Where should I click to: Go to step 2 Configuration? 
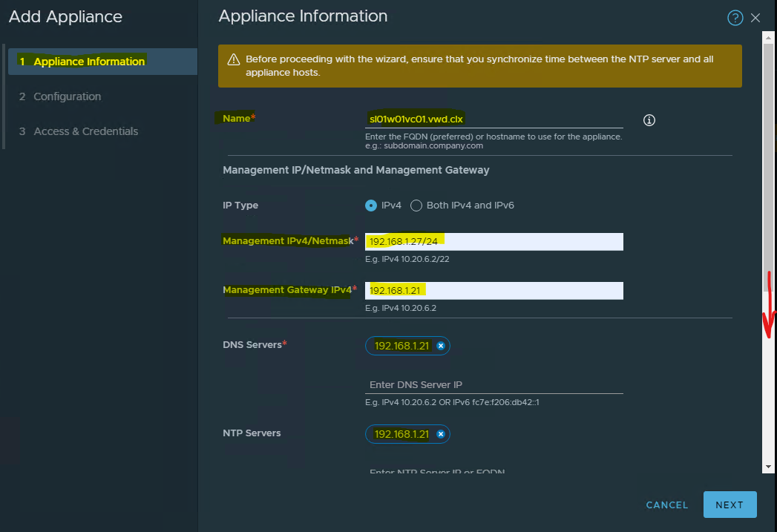[x=67, y=96]
